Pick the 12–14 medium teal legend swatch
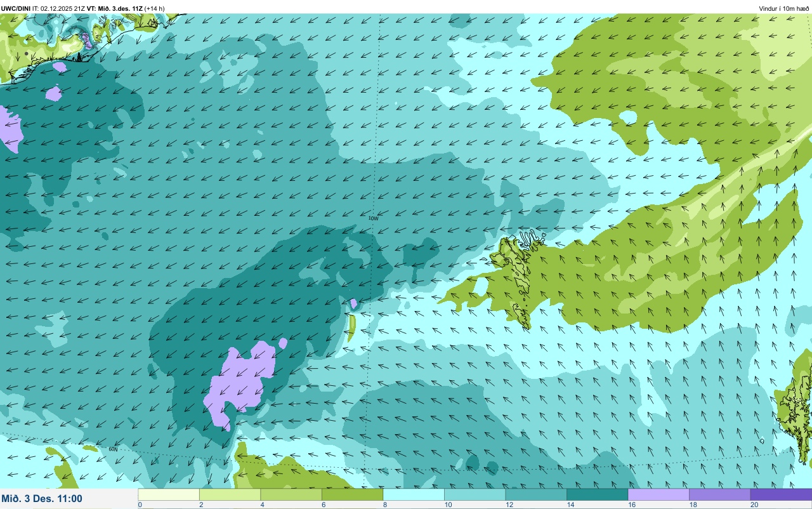This screenshot has width=812, height=509. pos(536,494)
